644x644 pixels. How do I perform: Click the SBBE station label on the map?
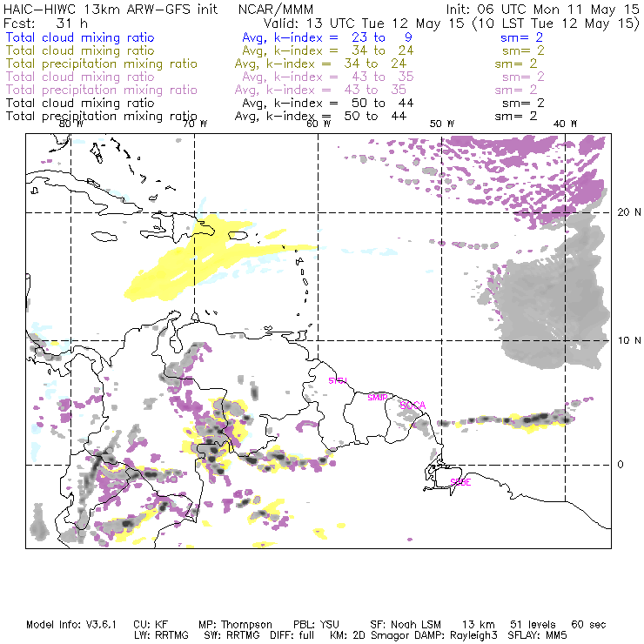coord(460,482)
